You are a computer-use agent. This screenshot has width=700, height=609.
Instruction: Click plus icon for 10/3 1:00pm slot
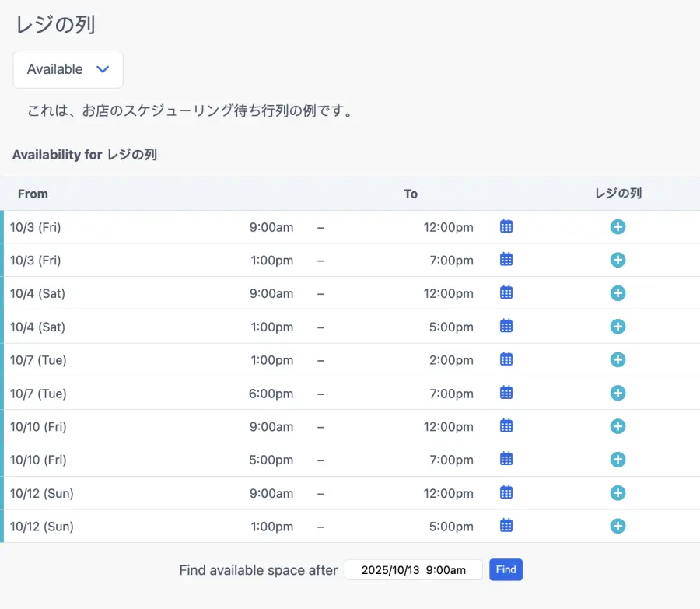618,260
